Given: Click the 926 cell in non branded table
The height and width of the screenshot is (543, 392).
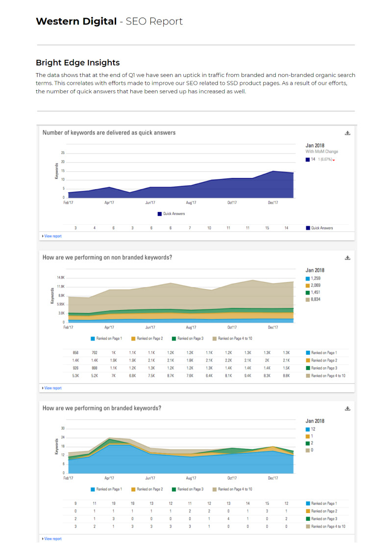Looking at the screenshot, I should pos(75,368).
